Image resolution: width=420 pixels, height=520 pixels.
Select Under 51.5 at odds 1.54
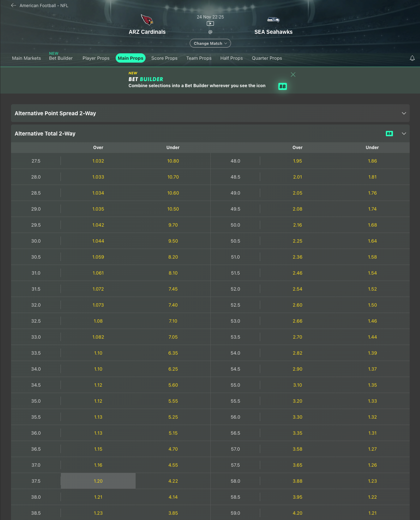tap(372, 273)
